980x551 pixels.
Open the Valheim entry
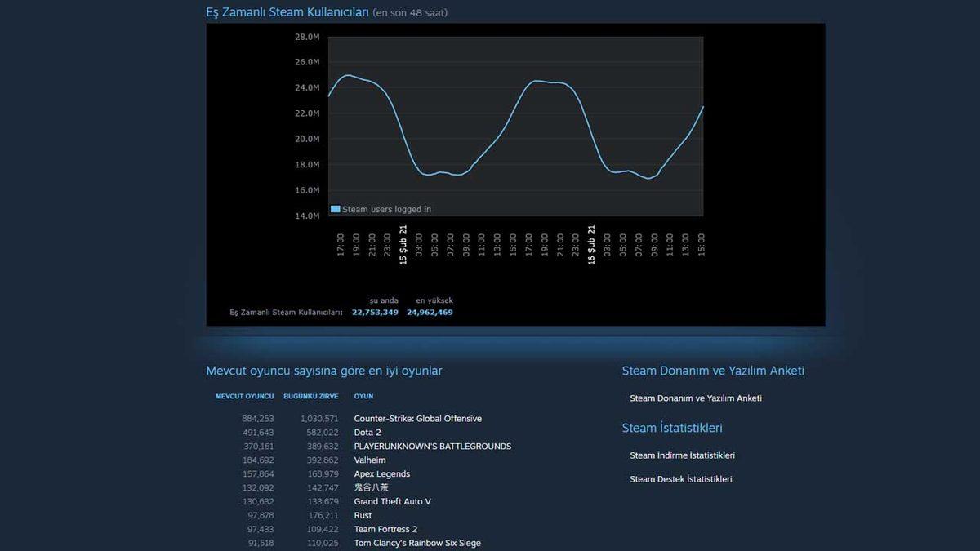click(x=370, y=460)
